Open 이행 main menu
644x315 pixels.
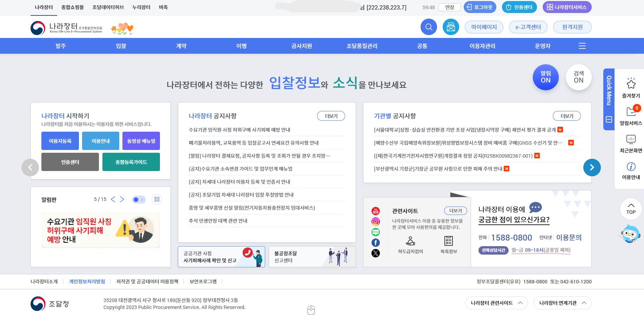tap(242, 46)
